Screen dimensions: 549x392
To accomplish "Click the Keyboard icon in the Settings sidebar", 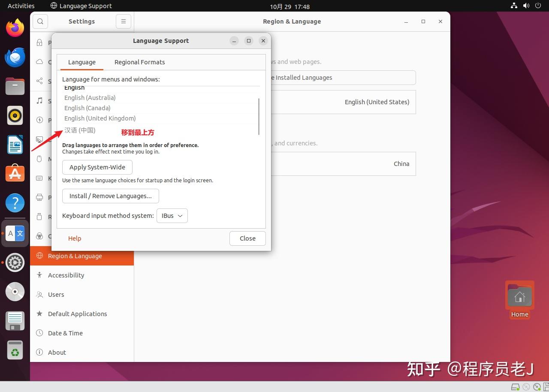I will tap(40, 178).
